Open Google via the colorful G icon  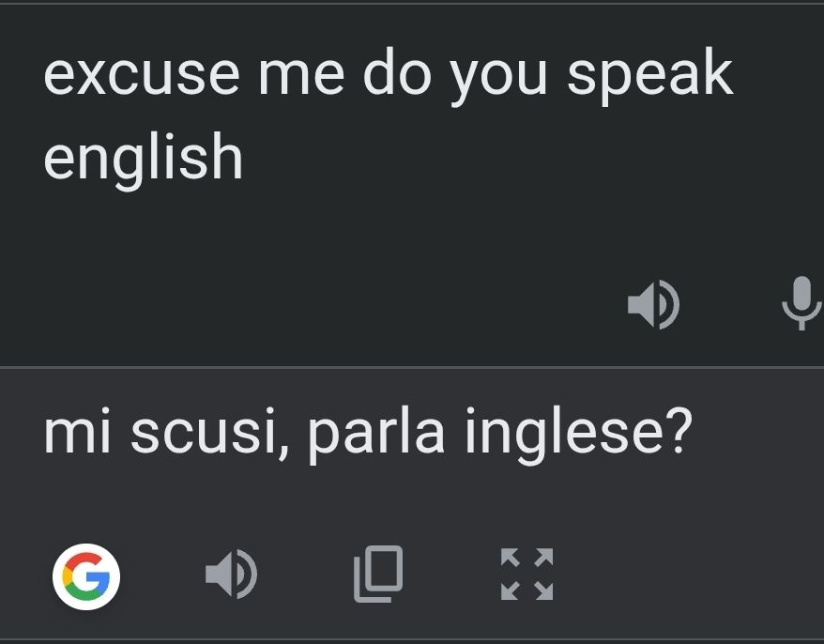click(x=86, y=575)
